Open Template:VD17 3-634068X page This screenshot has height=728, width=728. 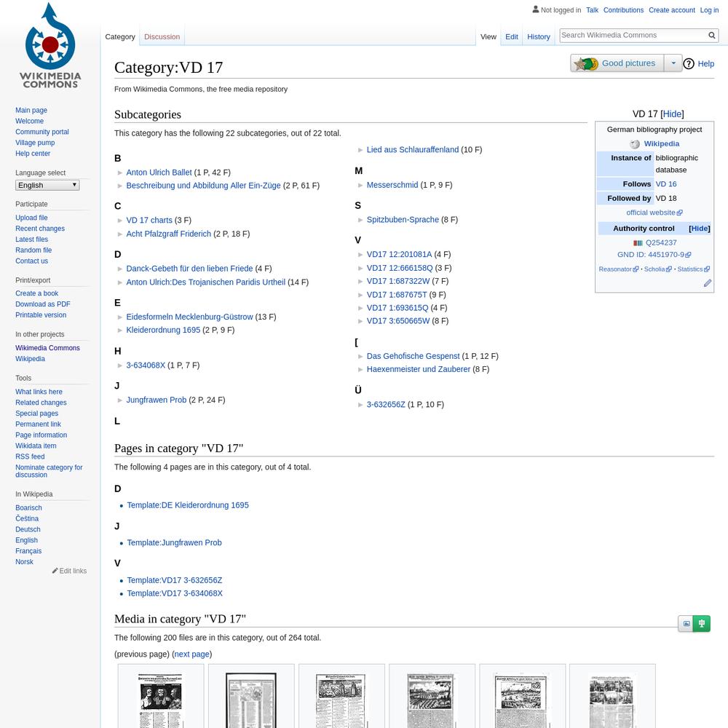(175, 593)
